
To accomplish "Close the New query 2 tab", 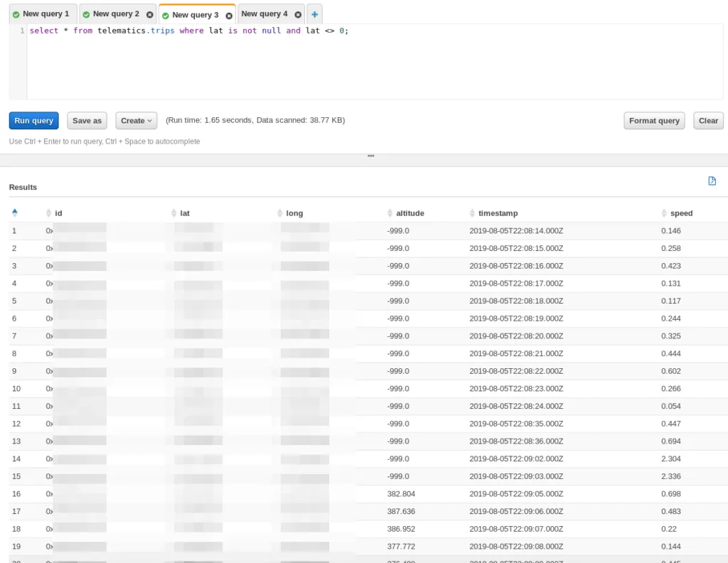I will click(149, 14).
